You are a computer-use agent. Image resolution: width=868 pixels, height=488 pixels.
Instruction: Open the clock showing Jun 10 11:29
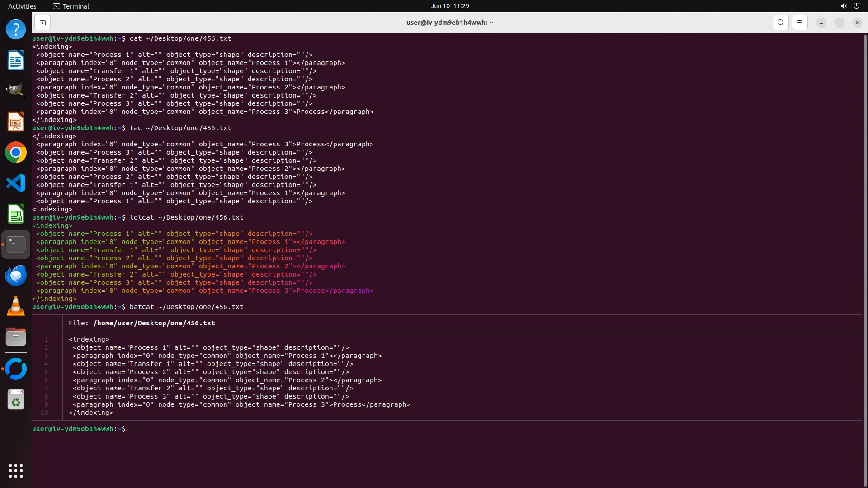pos(449,6)
